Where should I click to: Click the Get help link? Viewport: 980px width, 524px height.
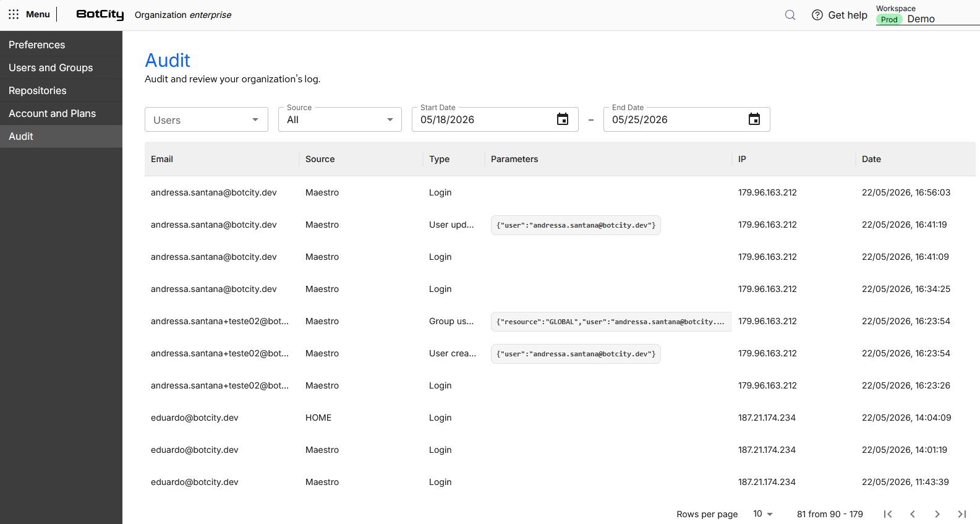(x=848, y=15)
